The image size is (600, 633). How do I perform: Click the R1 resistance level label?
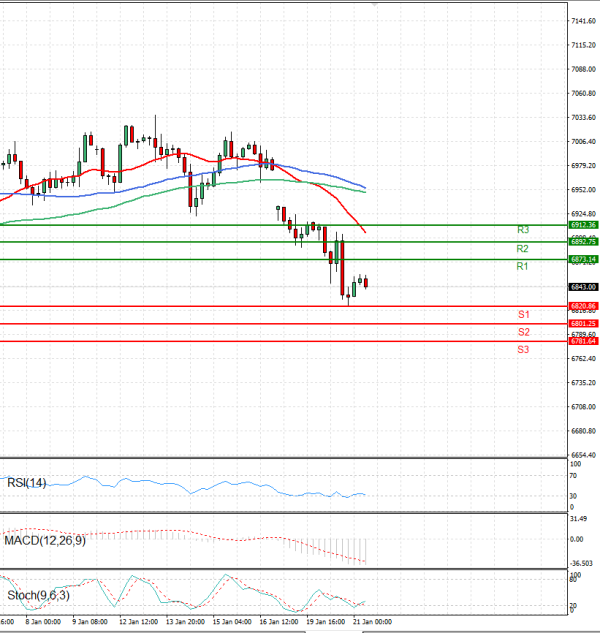(522, 266)
